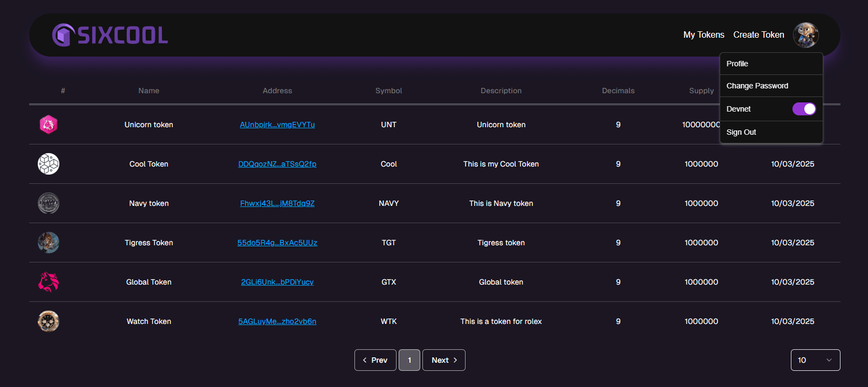Go to Create Token page
The width and height of the screenshot is (868, 387).
coord(758,34)
